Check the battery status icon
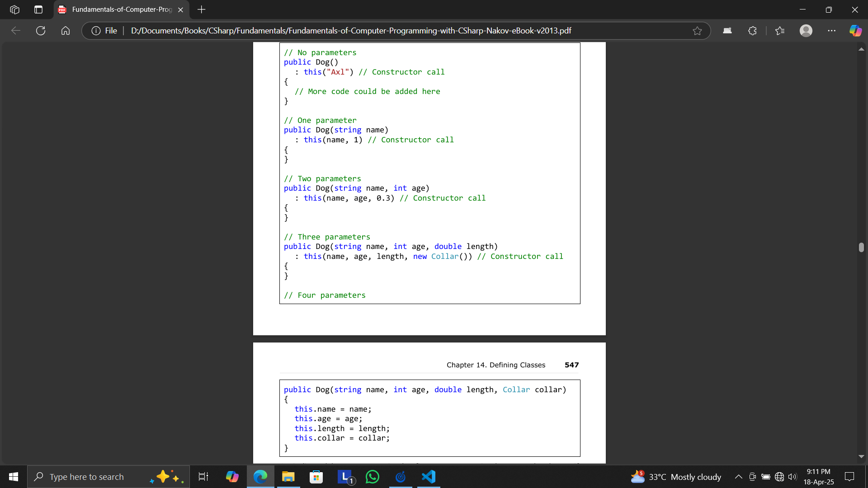 tap(766, 477)
